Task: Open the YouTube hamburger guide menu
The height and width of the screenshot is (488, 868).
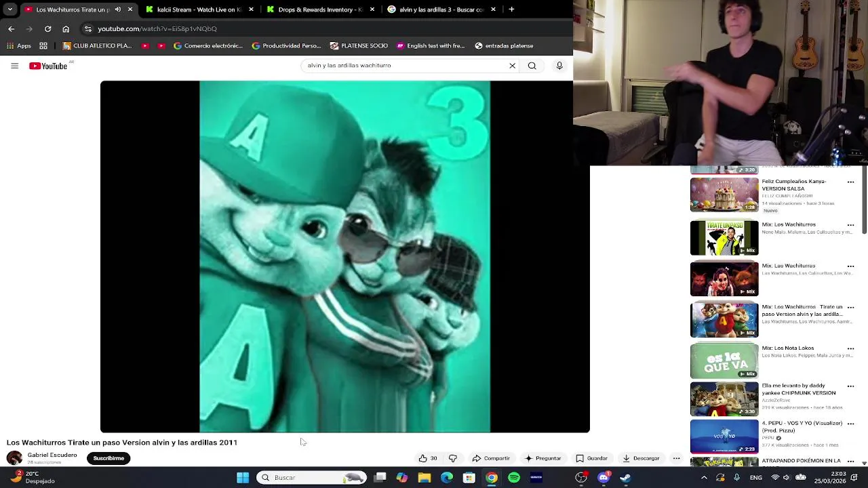Action: click(x=14, y=66)
